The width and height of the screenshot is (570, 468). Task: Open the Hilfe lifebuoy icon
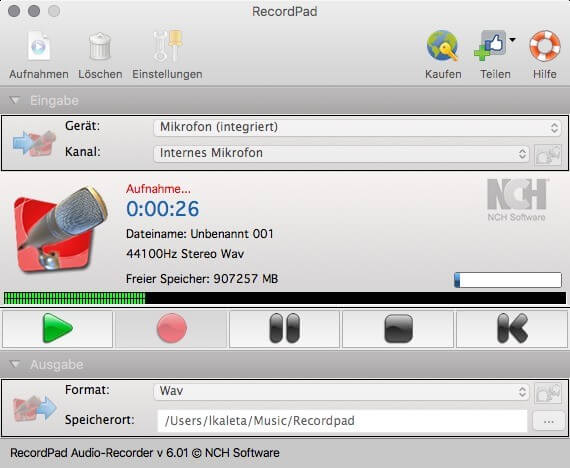coord(545,46)
